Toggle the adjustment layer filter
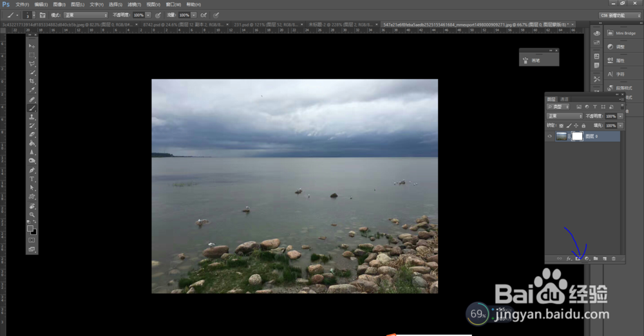Viewport: 644px width, 336px height. coord(587,107)
